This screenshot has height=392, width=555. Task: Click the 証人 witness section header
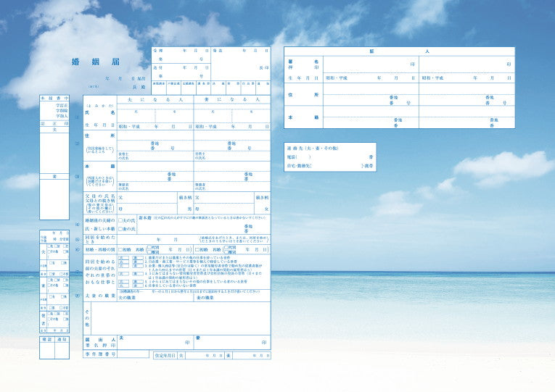398,52
